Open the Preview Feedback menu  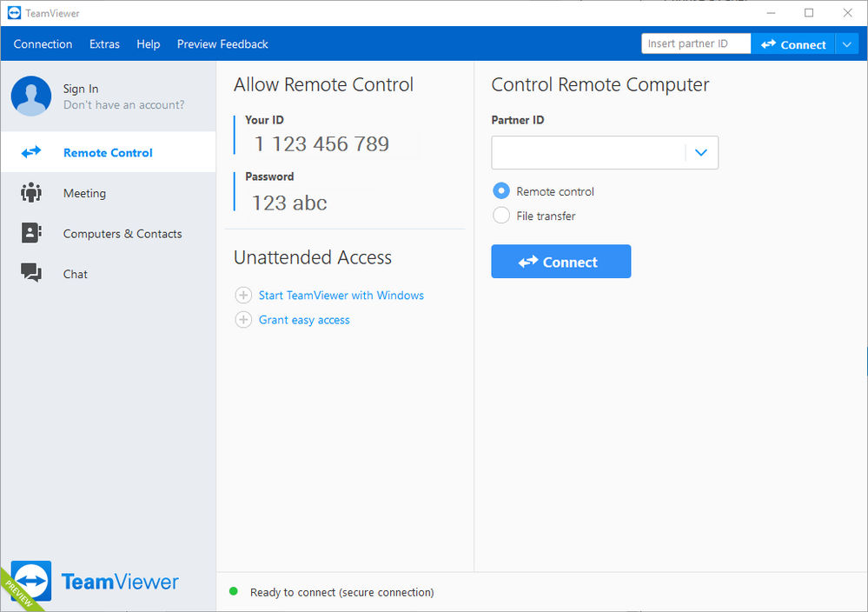222,44
